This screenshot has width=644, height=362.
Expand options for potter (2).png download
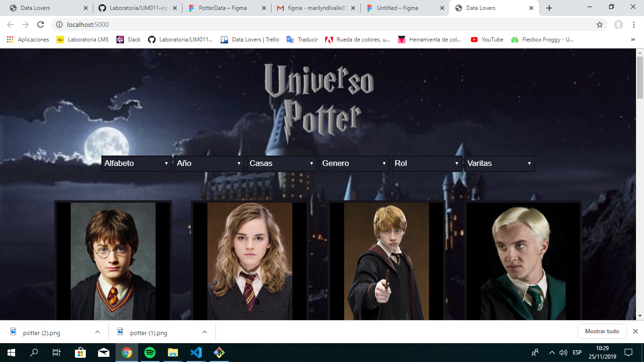pos(98,332)
